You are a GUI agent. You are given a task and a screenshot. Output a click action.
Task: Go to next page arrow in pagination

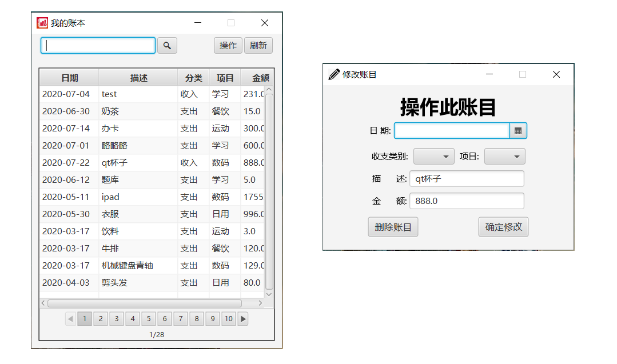coord(243,319)
